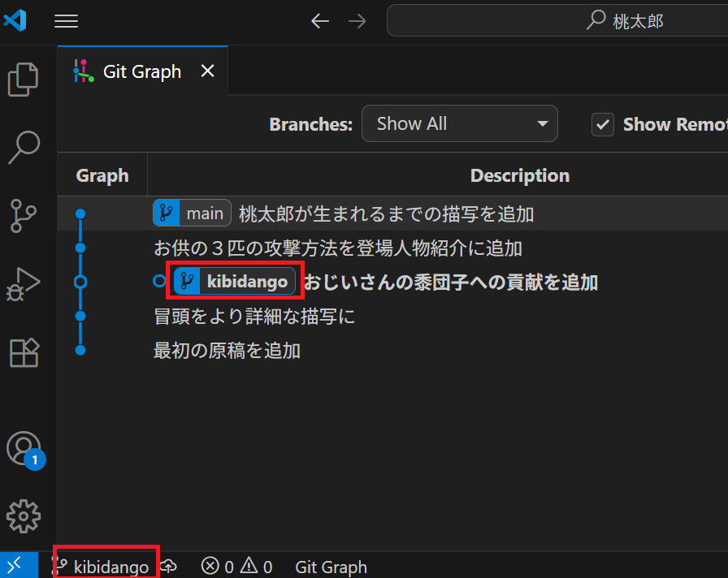Click kibidango branch in status bar
This screenshot has width=728, height=578.
(x=100, y=567)
